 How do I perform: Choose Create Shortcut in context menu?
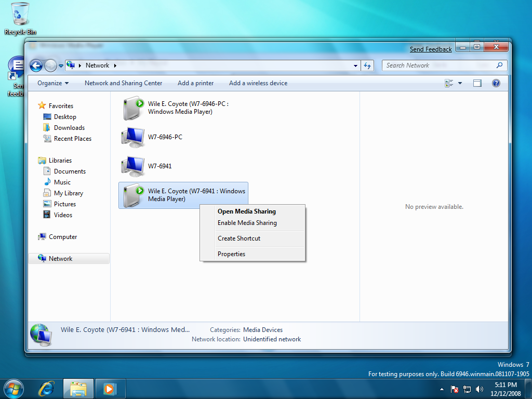239,238
